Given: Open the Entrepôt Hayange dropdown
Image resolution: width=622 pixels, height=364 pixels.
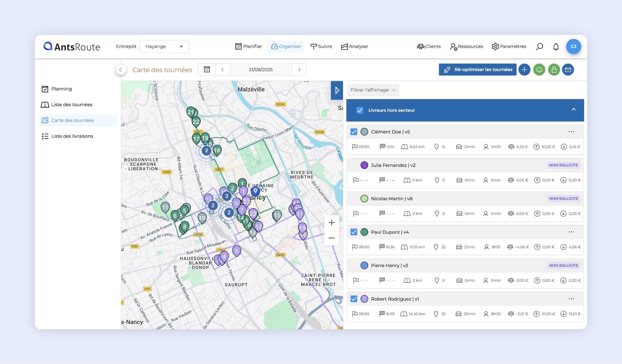Looking at the screenshot, I should (x=164, y=47).
